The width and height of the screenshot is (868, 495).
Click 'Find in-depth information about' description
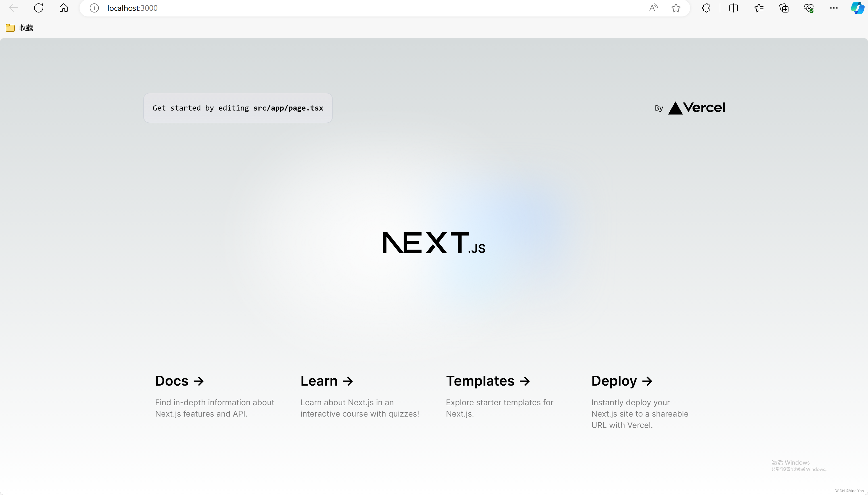pos(215,402)
